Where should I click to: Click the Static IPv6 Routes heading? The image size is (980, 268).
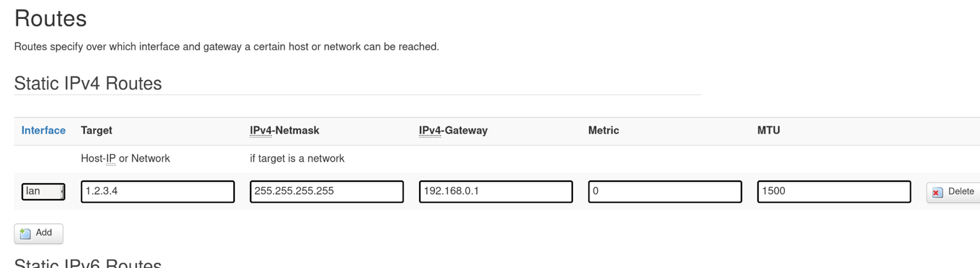click(88, 263)
